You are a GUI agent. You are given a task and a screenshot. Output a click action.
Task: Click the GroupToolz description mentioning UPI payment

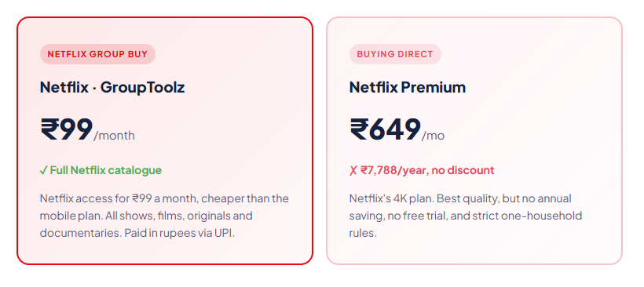tap(164, 216)
